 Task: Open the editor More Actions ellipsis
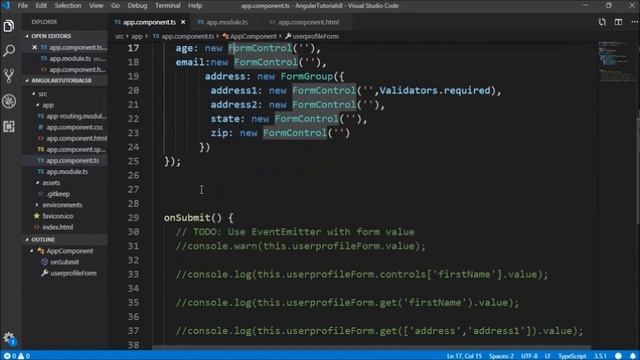click(634, 22)
